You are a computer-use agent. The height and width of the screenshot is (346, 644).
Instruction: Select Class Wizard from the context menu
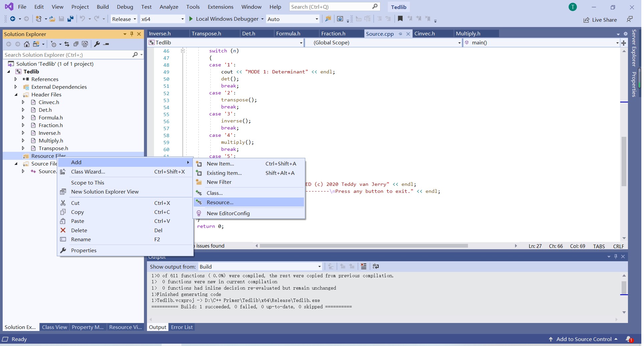[88, 171]
